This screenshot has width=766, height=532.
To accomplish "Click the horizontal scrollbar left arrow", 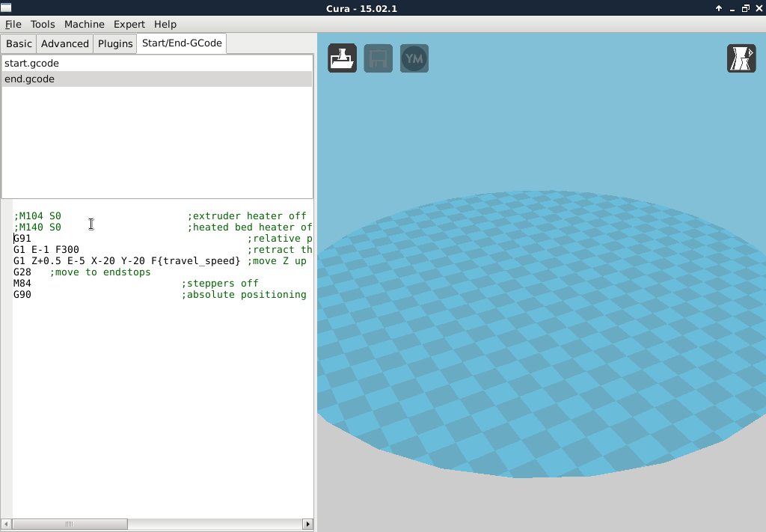I will coord(7,525).
